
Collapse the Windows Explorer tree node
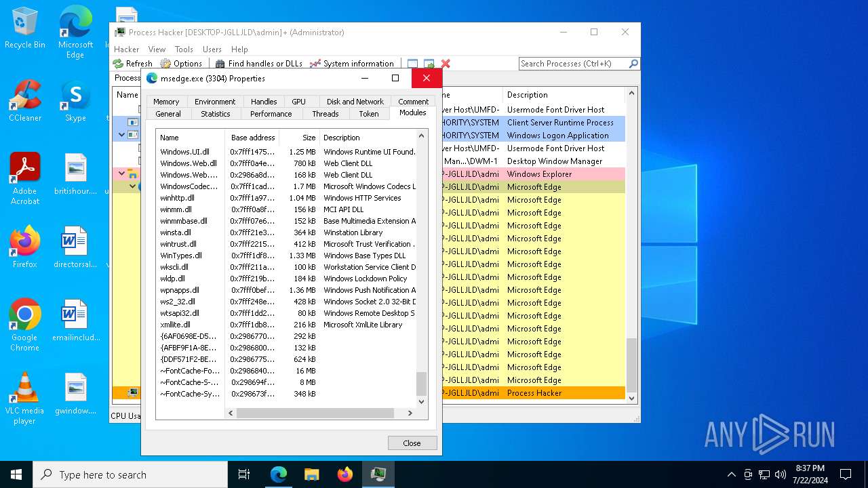click(122, 174)
